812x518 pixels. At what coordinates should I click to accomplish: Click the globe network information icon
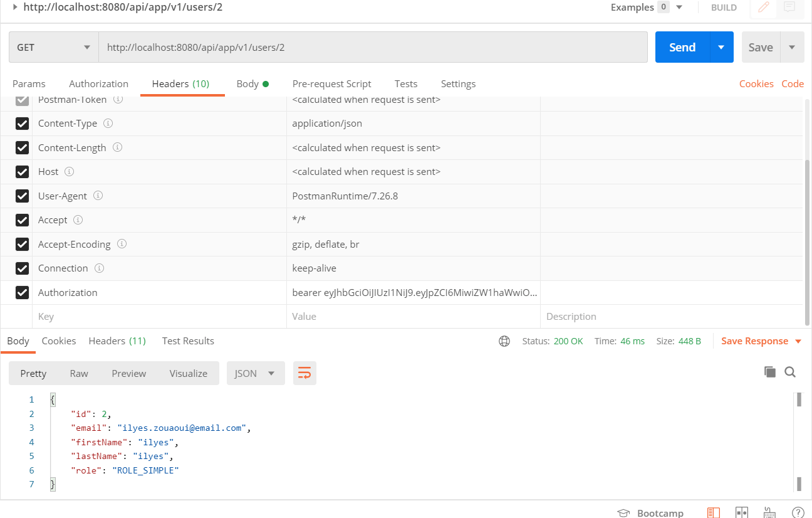tap(504, 341)
